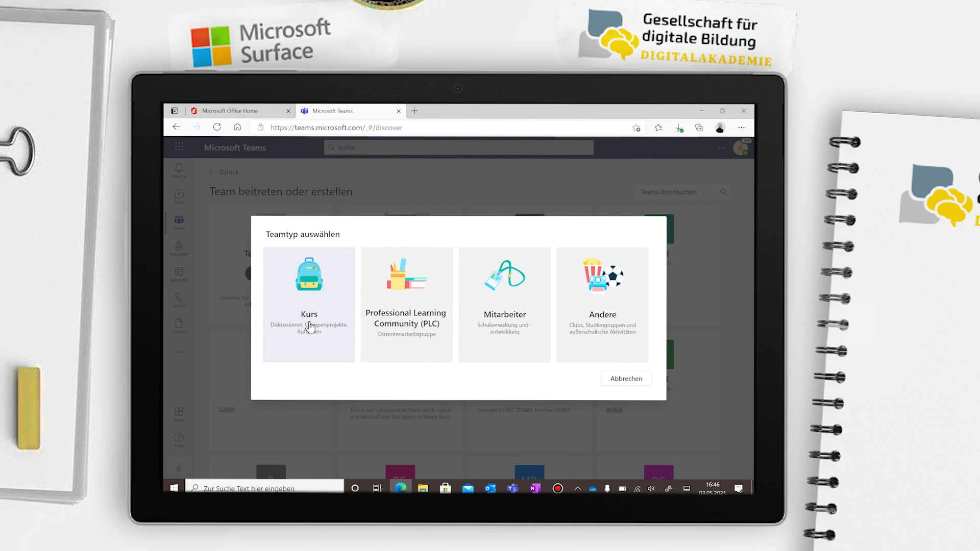Click the Abbrechen button

(x=626, y=379)
